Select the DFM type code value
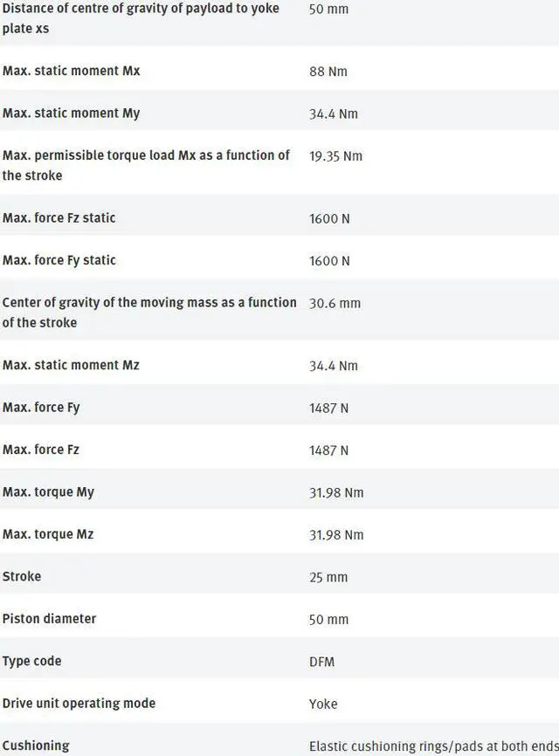This screenshot has height=756, width=559. (x=321, y=662)
